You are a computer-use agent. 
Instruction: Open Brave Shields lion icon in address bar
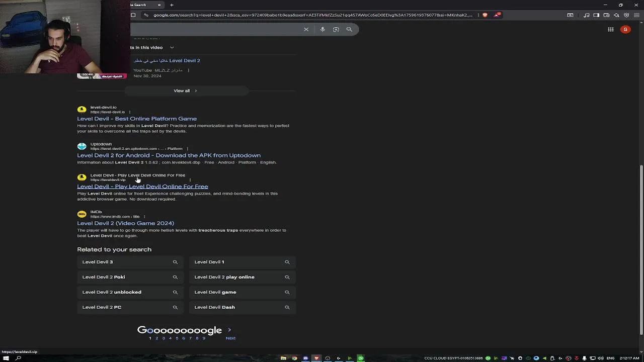tap(485, 15)
